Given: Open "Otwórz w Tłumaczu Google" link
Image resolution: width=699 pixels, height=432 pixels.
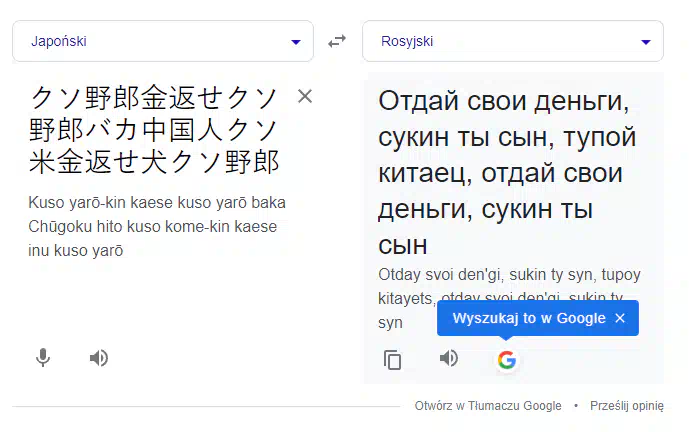Looking at the screenshot, I should pyautogui.click(x=488, y=406).
